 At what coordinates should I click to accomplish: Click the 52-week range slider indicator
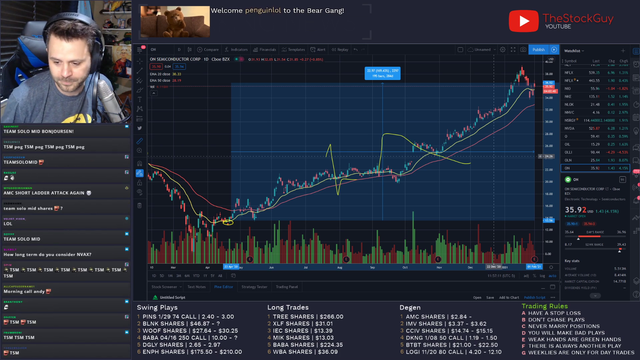click(620, 251)
